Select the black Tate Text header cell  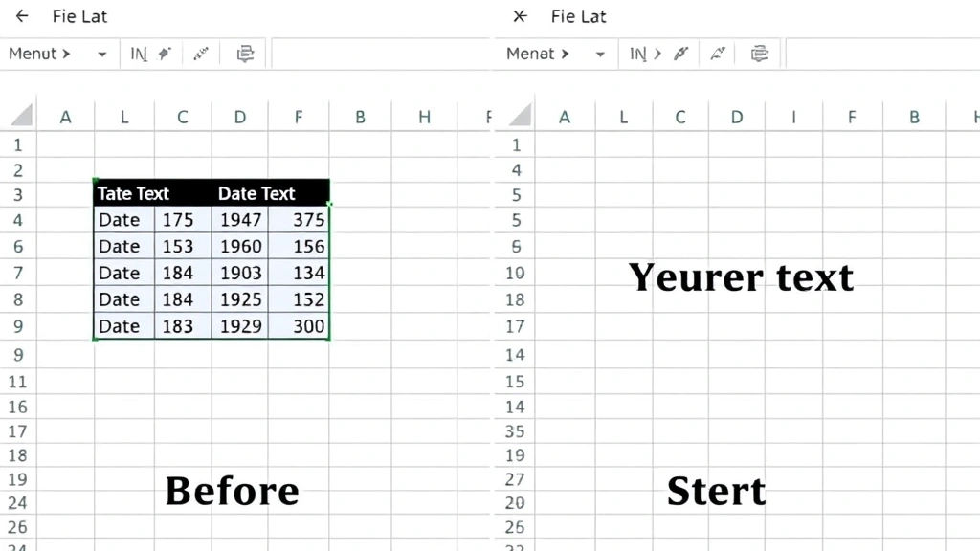click(133, 193)
